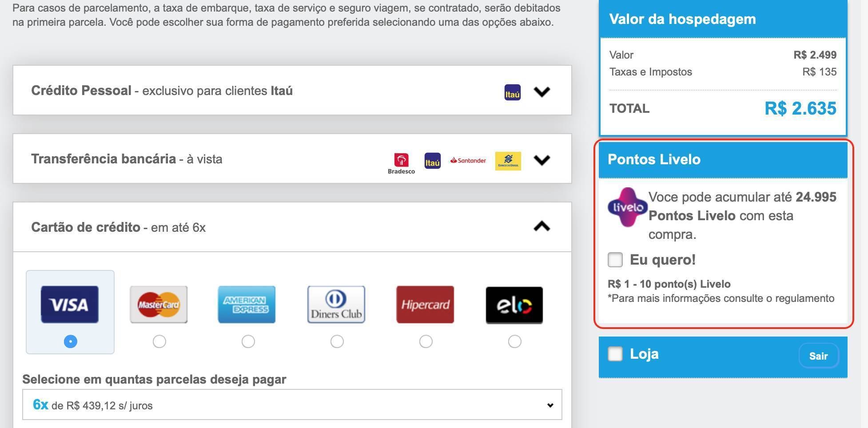The height and width of the screenshot is (428, 868).
Task: Choose the MasterCard card logo
Action: tap(159, 305)
